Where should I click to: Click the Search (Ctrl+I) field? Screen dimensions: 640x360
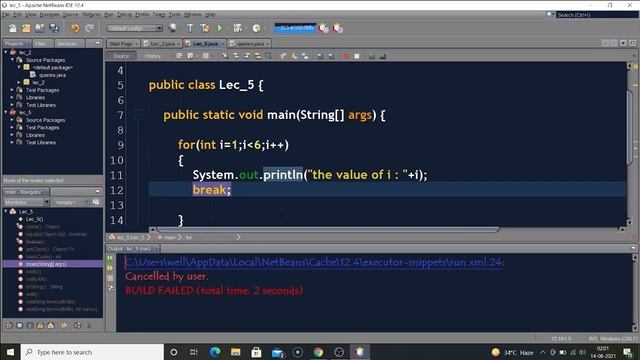pos(597,15)
